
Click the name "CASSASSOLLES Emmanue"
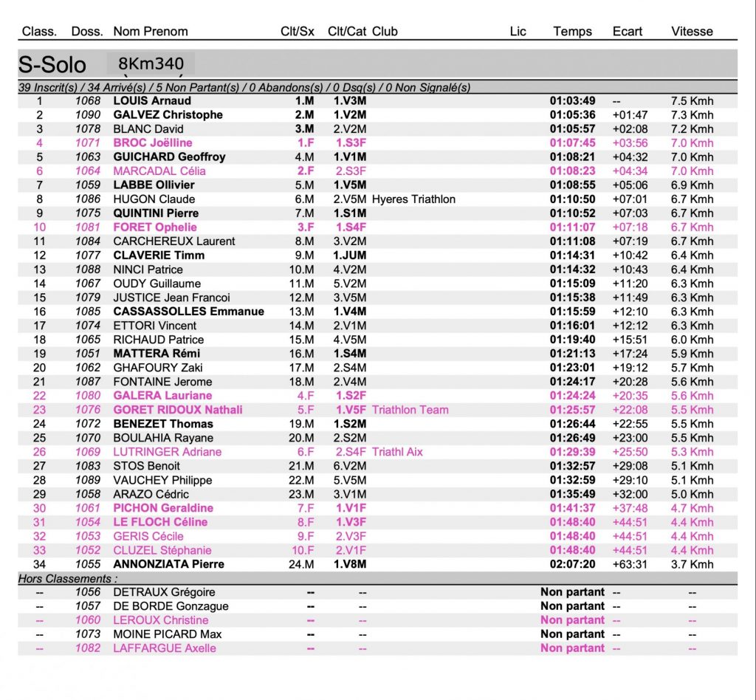(188, 312)
